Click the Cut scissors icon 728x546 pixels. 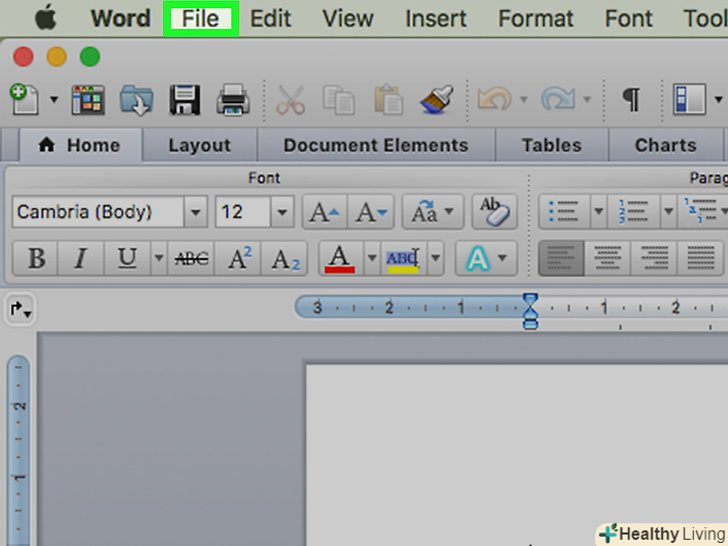(x=291, y=99)
